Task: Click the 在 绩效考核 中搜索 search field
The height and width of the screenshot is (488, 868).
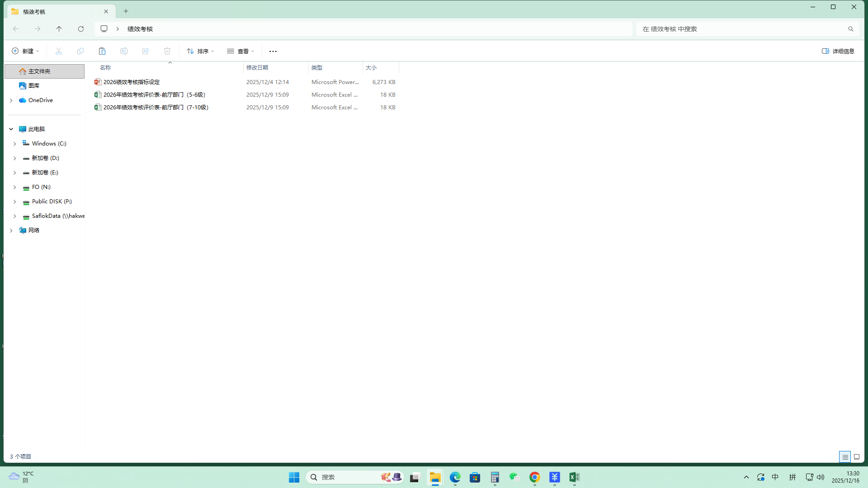Action: tap(741, 29)
